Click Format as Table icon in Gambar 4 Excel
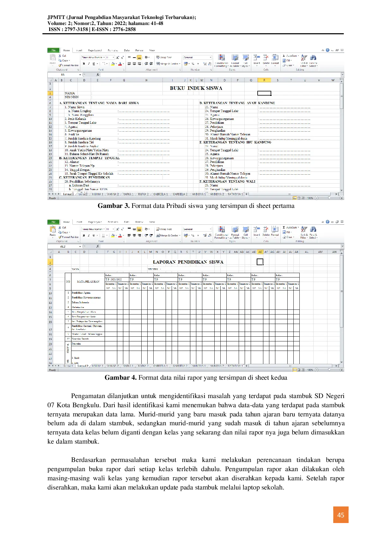 coord(235,229)
